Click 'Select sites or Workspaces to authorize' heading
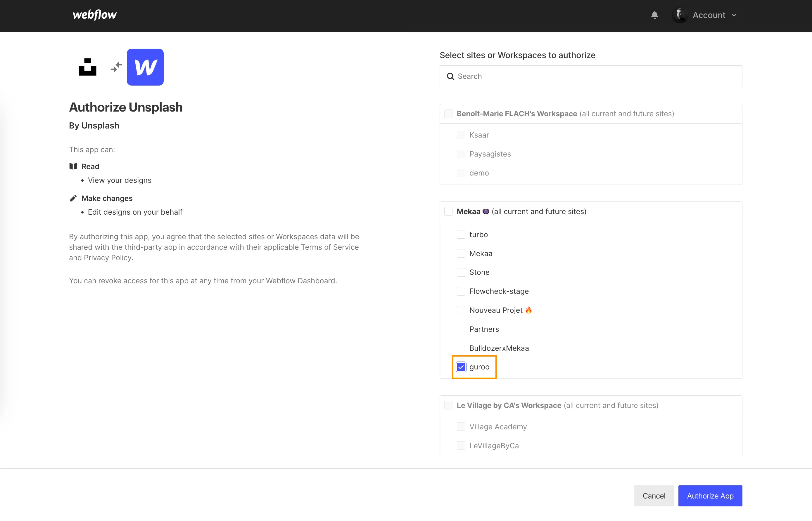812x521 pixels. click(517, 55)
